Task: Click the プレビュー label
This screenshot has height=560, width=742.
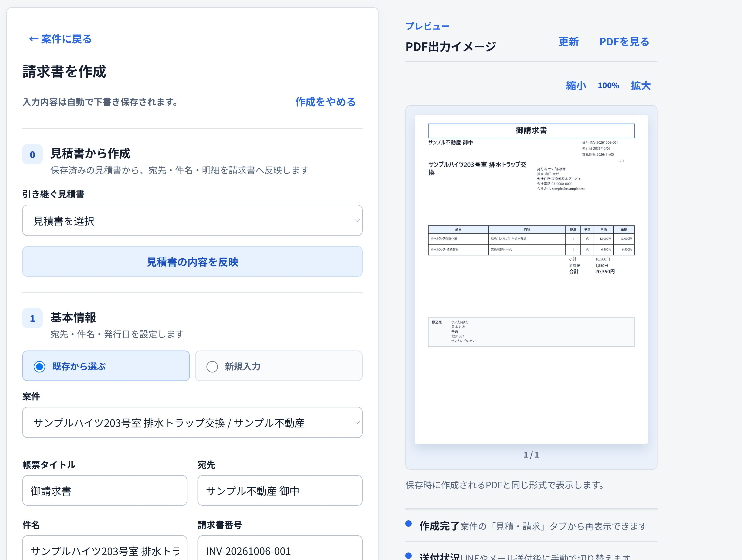Action: pyautogui.click(x=427, y=26)
